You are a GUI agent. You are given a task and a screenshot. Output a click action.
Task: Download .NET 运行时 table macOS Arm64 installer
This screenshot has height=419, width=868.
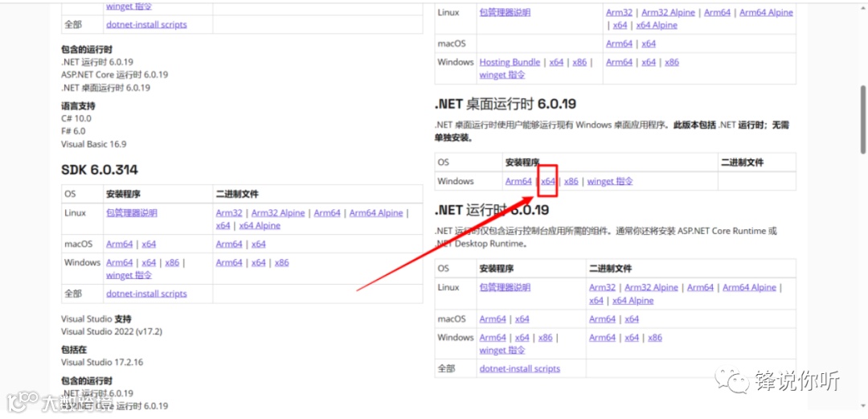click(x=493, y=318)
